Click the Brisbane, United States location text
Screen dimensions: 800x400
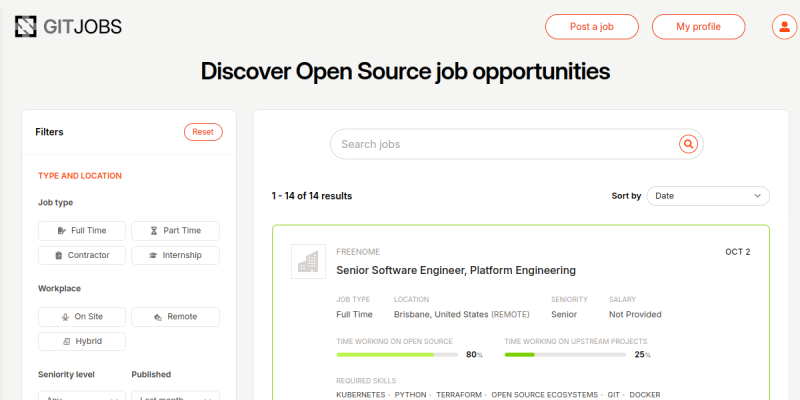(441, 314)
